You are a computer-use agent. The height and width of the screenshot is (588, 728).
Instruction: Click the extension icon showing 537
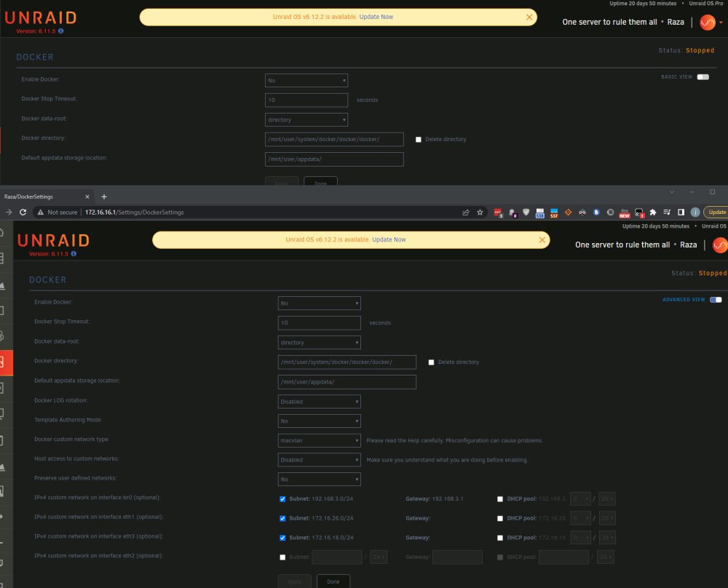point(554,212)
